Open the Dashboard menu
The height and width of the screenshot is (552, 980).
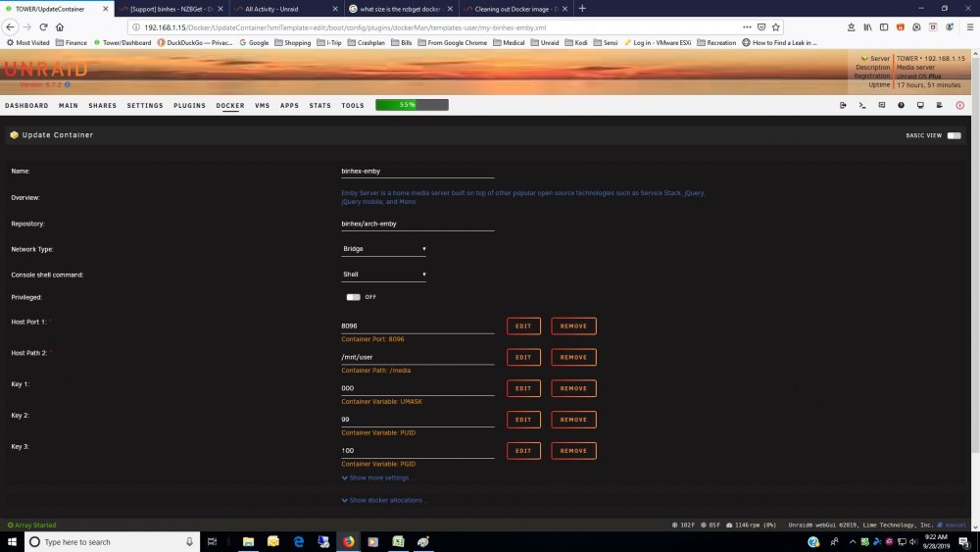click(26, 106)
